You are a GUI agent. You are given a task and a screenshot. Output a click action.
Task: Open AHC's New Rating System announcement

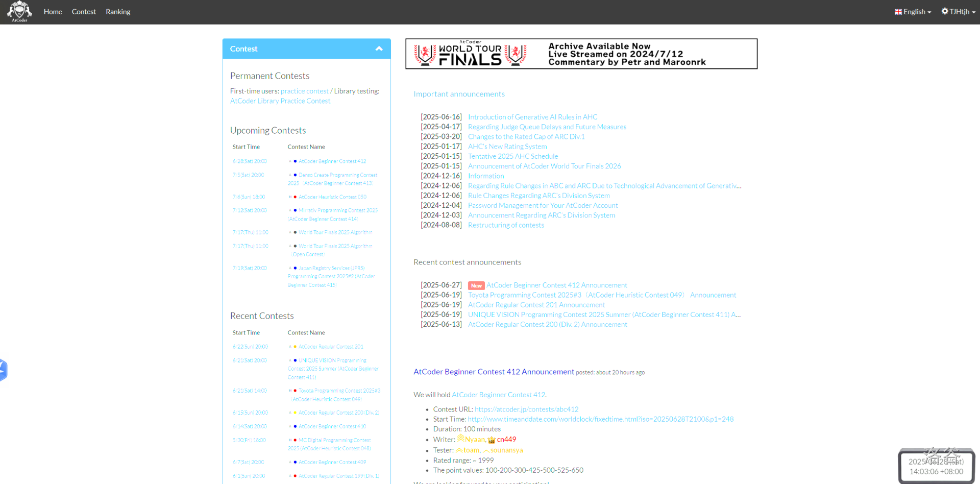coord(507,147)
